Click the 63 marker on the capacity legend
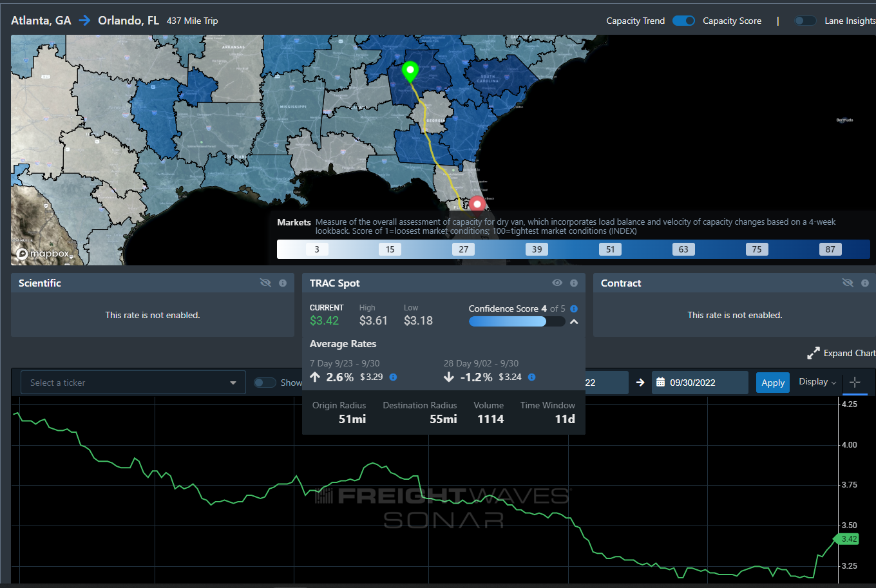 [683, 249]
